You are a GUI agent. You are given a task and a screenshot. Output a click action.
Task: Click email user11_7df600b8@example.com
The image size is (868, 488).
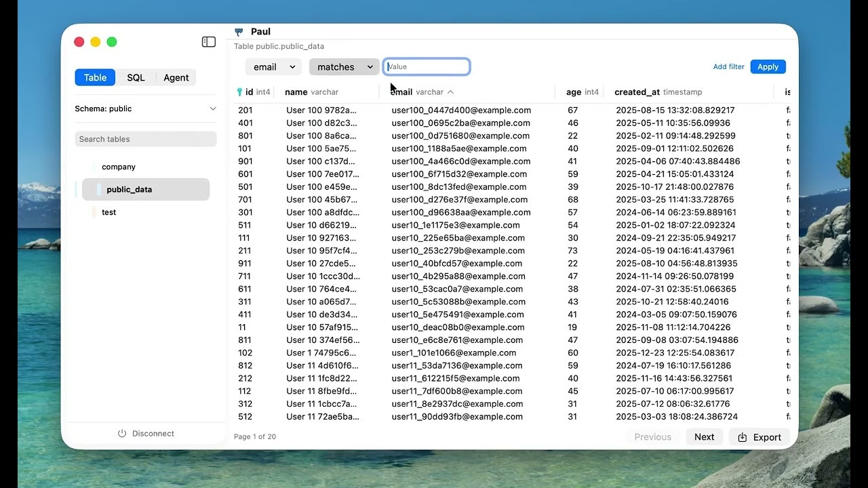point(457,392)
